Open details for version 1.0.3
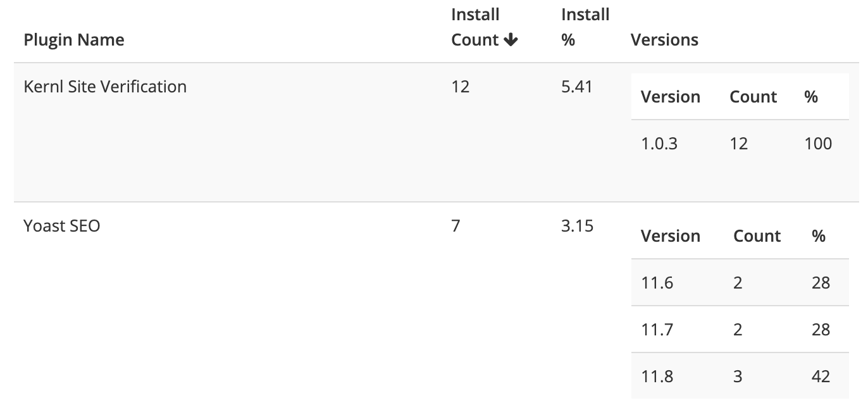 tap(659, 144)
